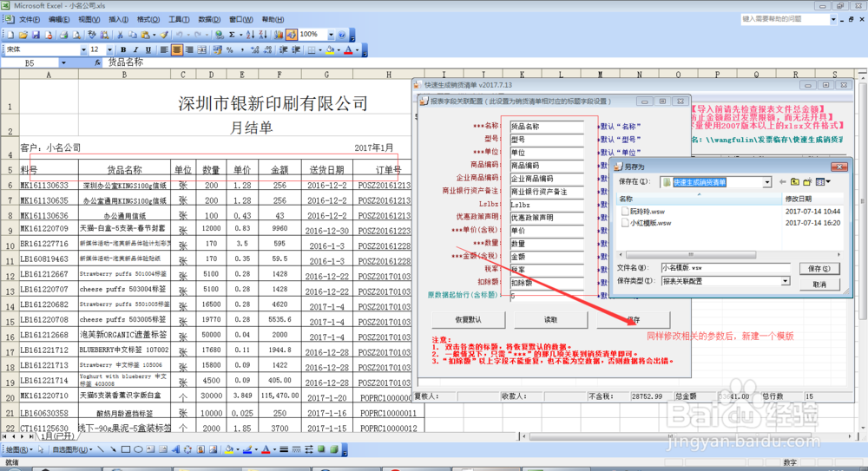Viewport: 868px width, 471px height.
Task: Apply Percent Style to cells
Action: pyautogui.click(x=230, y=49)
